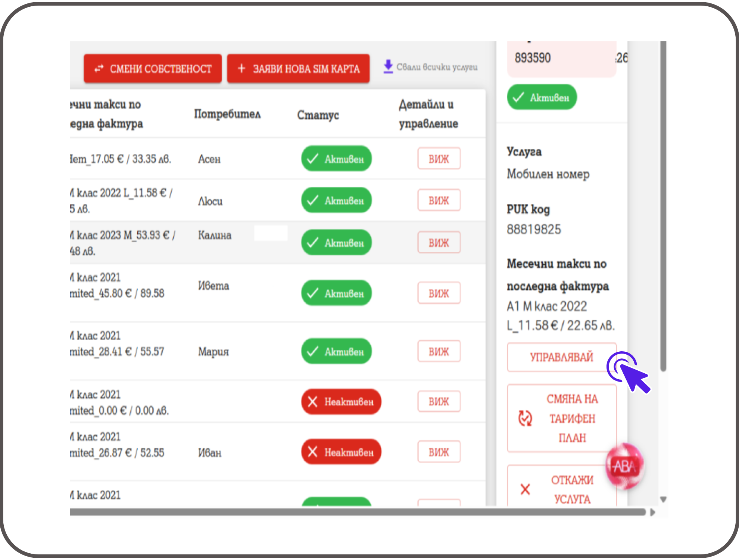Screen dimensions: 739x560
Task: Click the swap arrows icon on СМЕНИ СОБСТВЕНОСТ
Action: point(99,69)
